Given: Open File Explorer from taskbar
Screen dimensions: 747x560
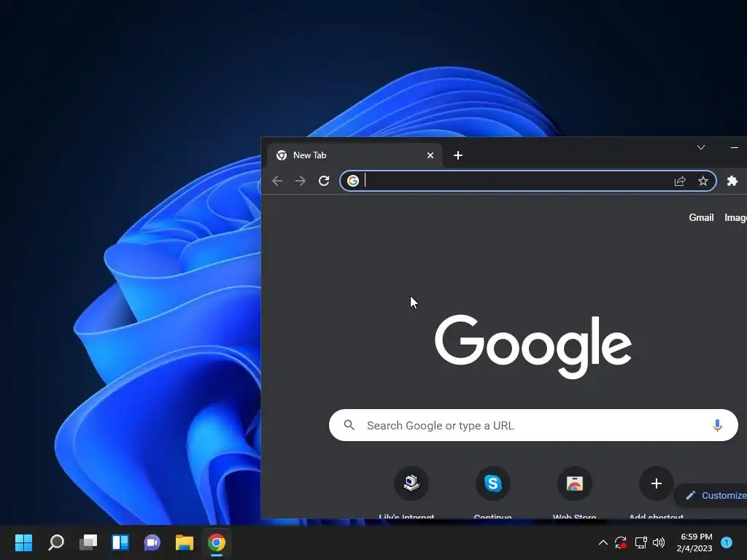Looking at the screenshot, I should [x=185, y=542].
